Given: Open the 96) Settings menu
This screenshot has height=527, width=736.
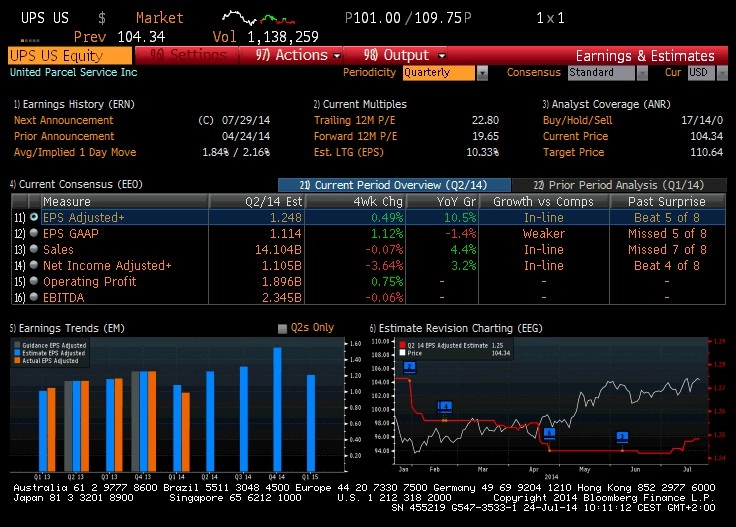Looking at the screenshot, I should [x=188, y=55].
